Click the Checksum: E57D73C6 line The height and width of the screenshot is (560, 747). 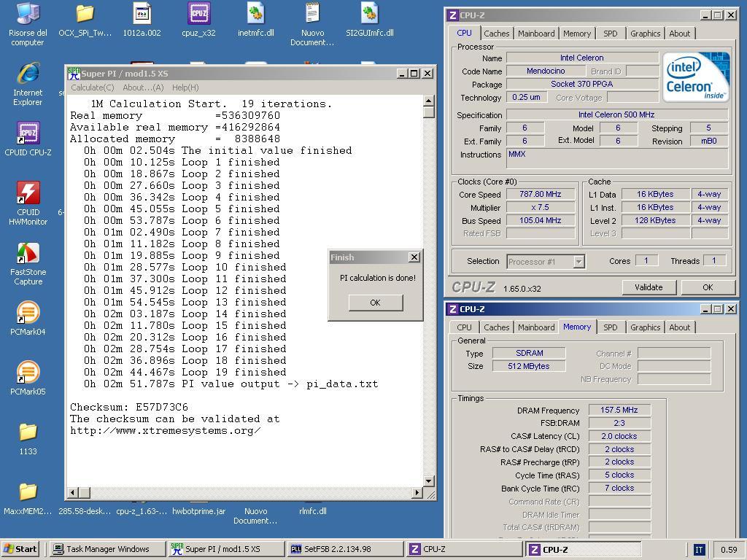click(x=129, y=407)
